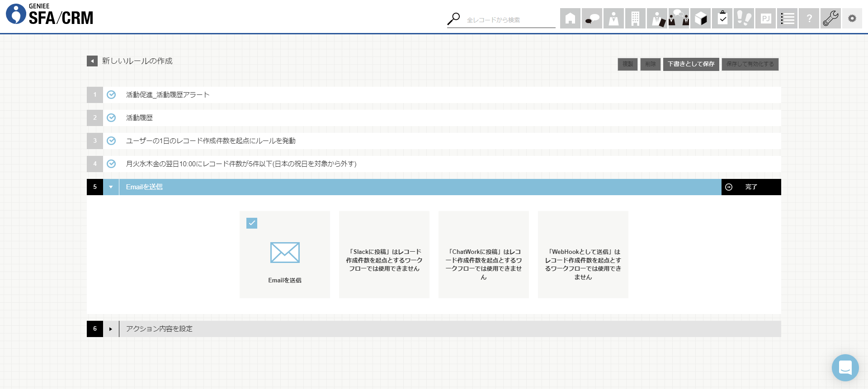This screenshot has width=868, height=389.
Task: Open the Home icon in the top navigation
Action: (570, 19)
